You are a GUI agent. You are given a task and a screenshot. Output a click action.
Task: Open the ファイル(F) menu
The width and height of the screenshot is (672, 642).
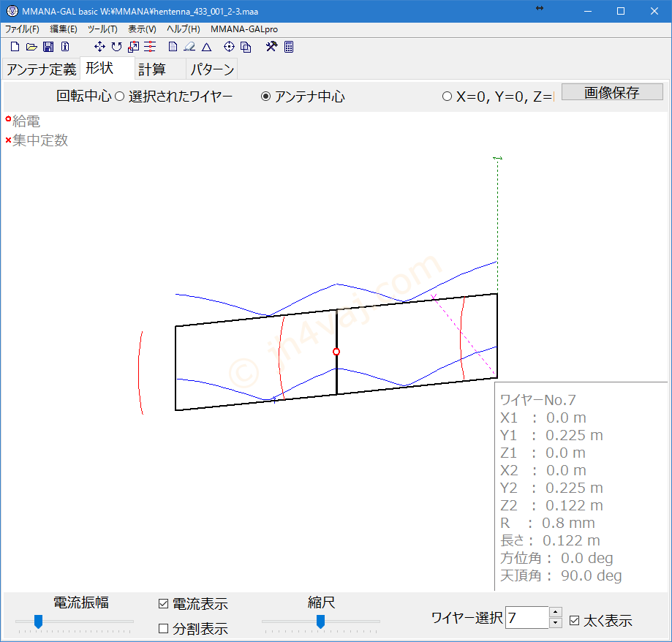[x=22, y=29]
